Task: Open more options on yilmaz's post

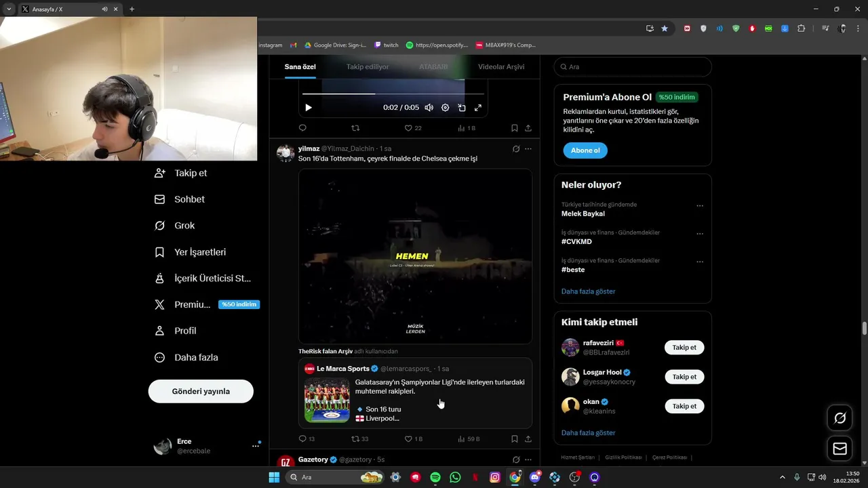Action: pyautogui.click(x=528, y=148)
